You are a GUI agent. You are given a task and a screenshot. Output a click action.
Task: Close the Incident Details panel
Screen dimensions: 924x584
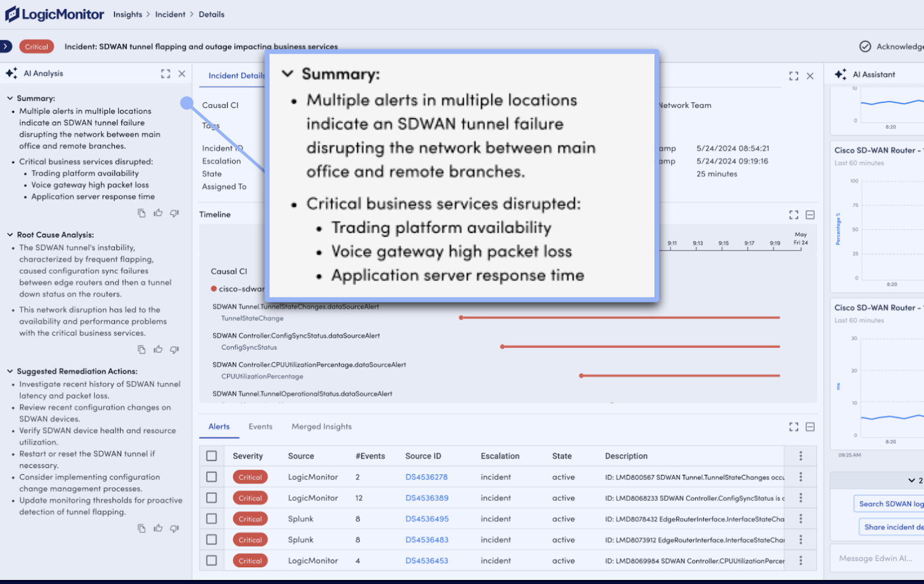coord(810,76)
